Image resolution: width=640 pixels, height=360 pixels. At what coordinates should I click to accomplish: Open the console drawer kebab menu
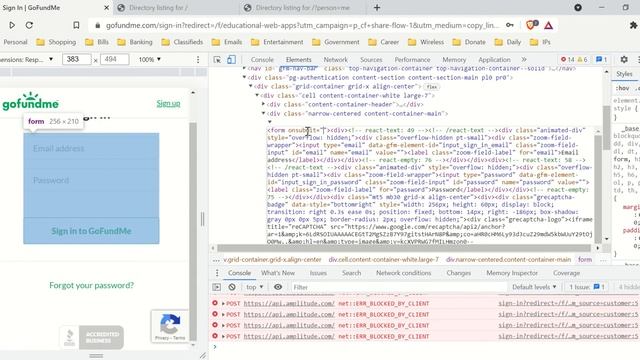click(217, 273)
